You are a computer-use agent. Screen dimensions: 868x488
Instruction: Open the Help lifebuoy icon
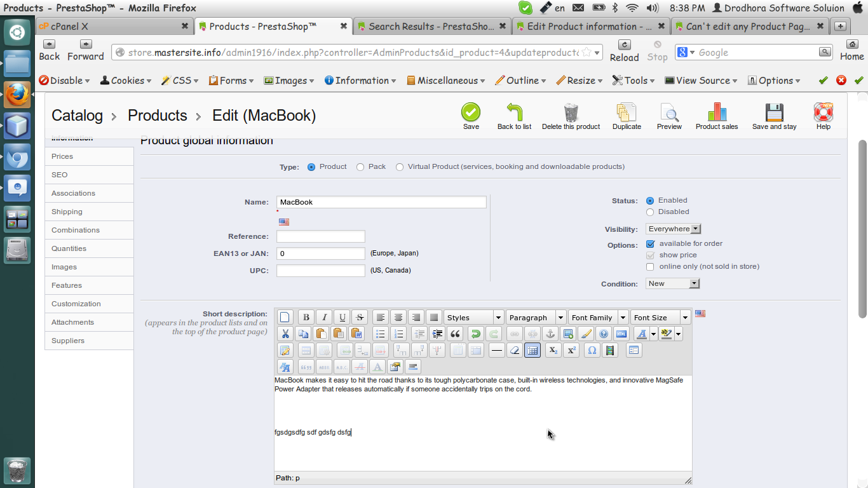click(824, 112)
